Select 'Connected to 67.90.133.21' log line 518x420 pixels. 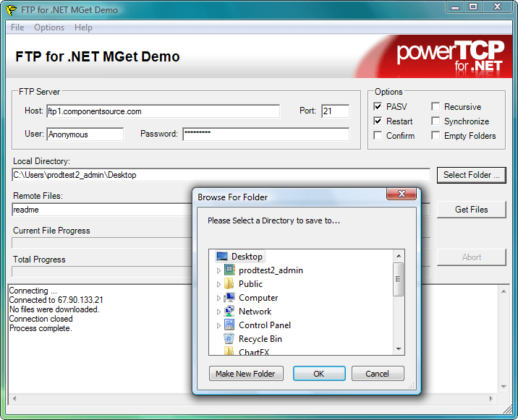point(56,300)
